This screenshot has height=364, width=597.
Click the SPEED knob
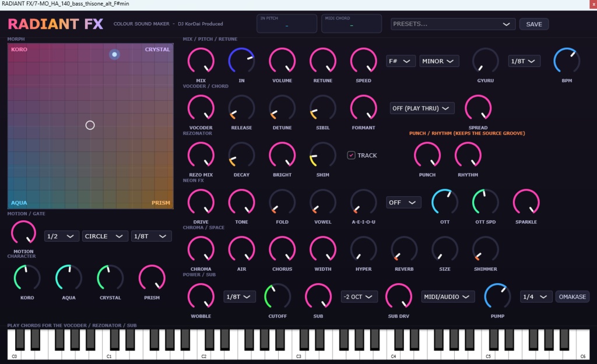364,61
